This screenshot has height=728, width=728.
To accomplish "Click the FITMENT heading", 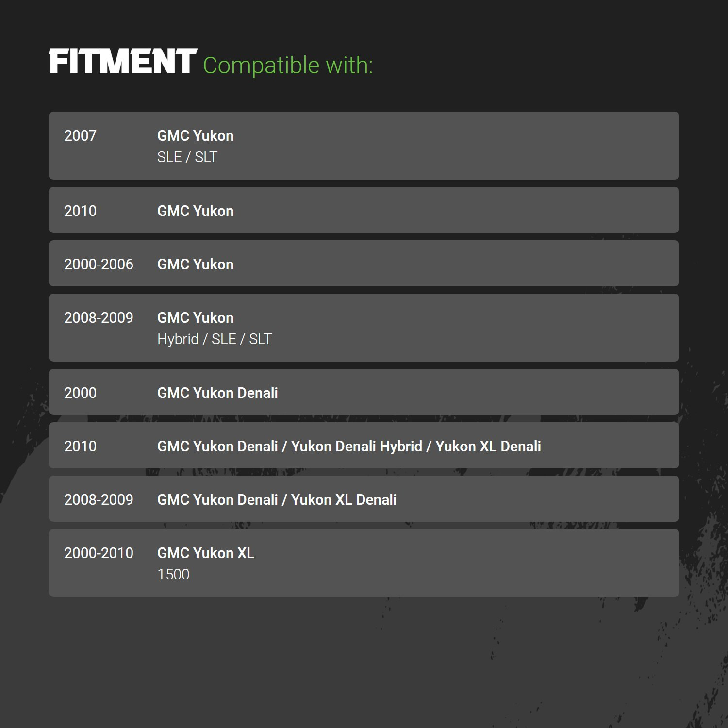I will pyautogui.click(x=123, y=62).
